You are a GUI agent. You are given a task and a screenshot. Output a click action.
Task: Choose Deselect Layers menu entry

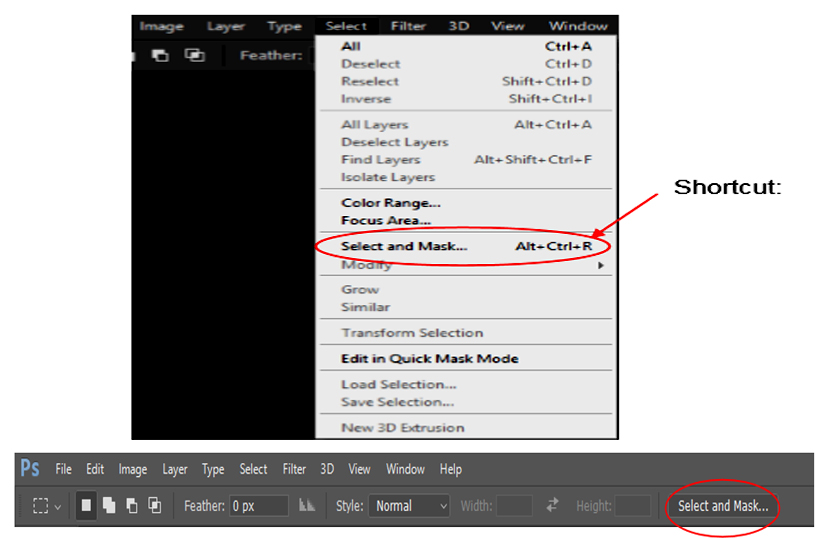coord(466,143)
